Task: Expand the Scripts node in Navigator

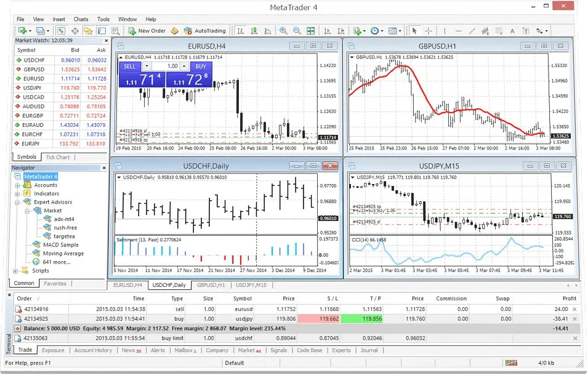Action: pos(15,271)
